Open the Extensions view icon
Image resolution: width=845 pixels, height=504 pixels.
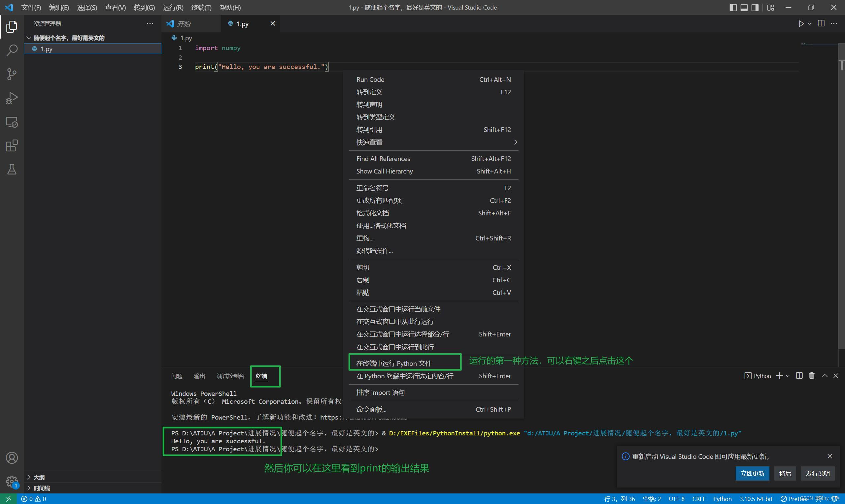12,146
